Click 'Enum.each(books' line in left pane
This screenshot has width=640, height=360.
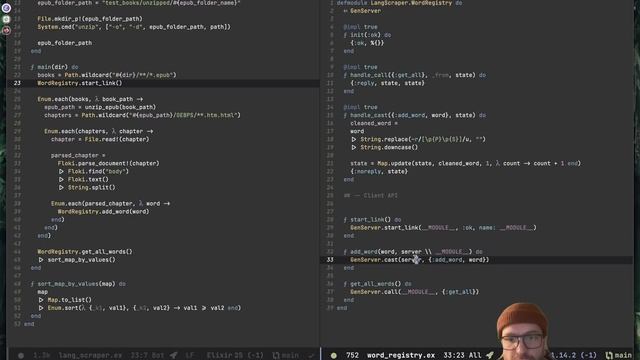click(90, 99)
